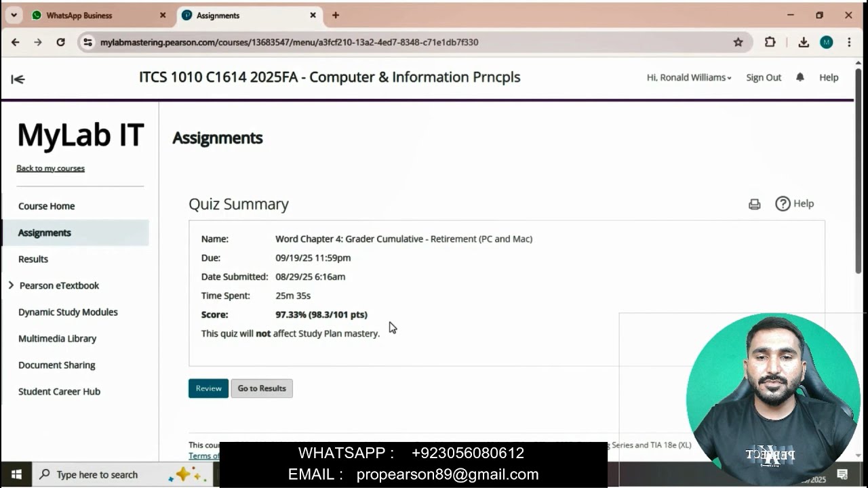The width and height of the screenshot is (868, 488).
Task: Switch to the Assignments browser tab
Action: [248, 15]
